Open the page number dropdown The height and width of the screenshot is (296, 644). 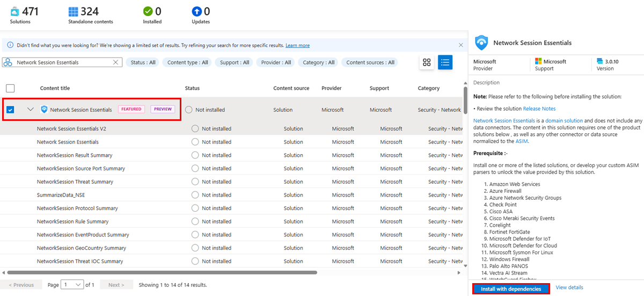pyautogui.click(x=73, y=285)
